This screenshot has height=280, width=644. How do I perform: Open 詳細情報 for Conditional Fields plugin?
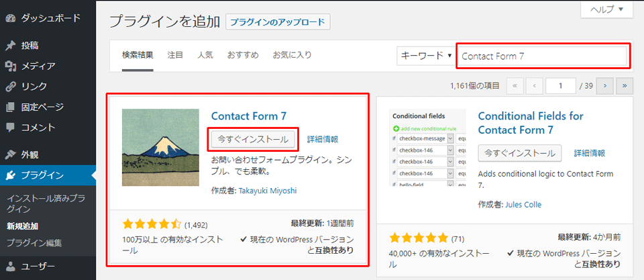coord(590,153)
